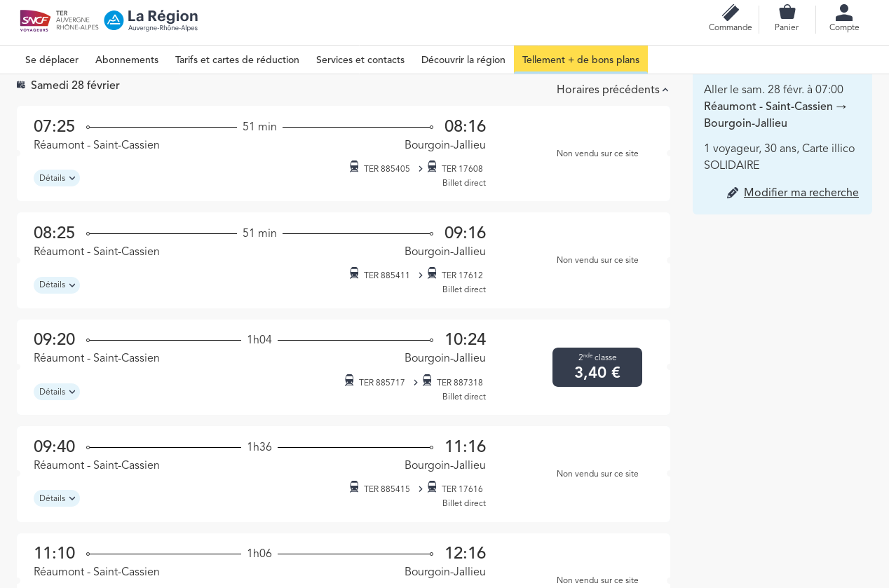Expand Détails for the 09:20 departure

pos(57,392)
